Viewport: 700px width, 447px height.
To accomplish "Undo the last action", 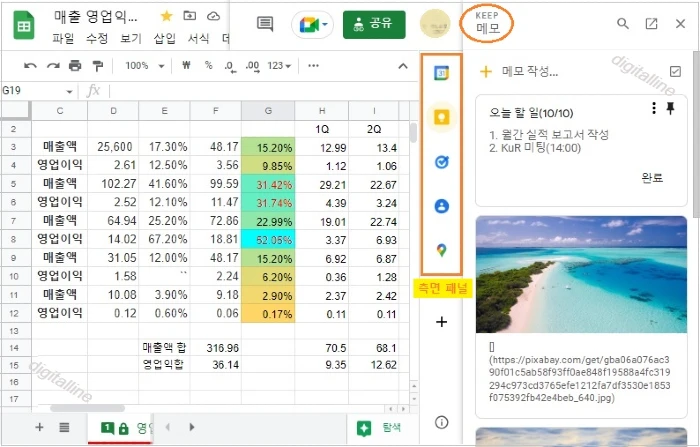I will [30, 66].
